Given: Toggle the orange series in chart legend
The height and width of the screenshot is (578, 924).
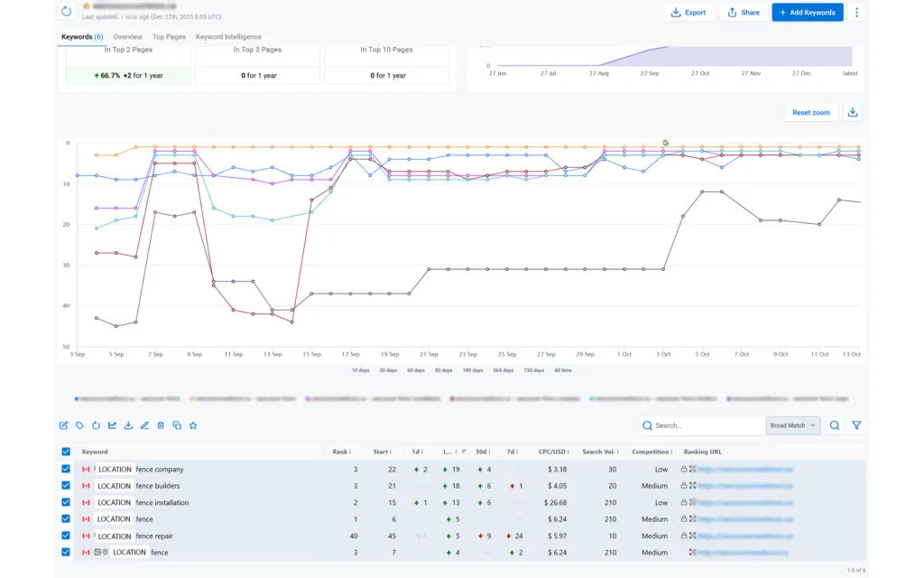Looking at the screenshot, I should click(242, 398).
